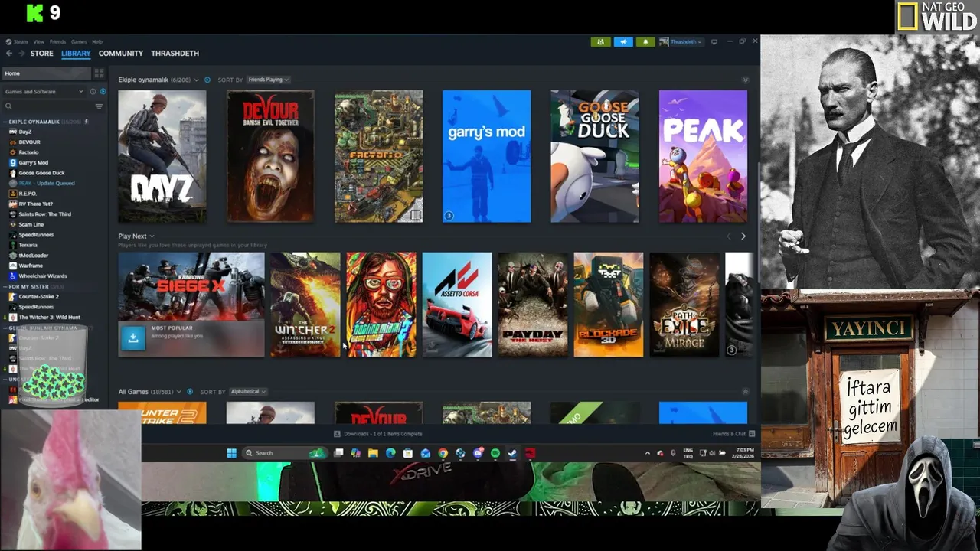Show next Play Next games arrow
The width and height of the screenshot is (980, 551).
(x=743, y=236)
